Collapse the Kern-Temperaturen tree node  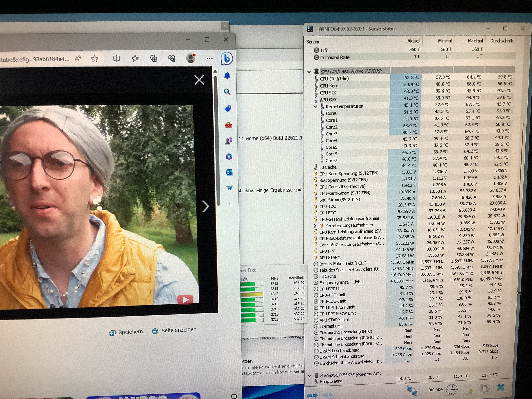[x=315, y=107]
